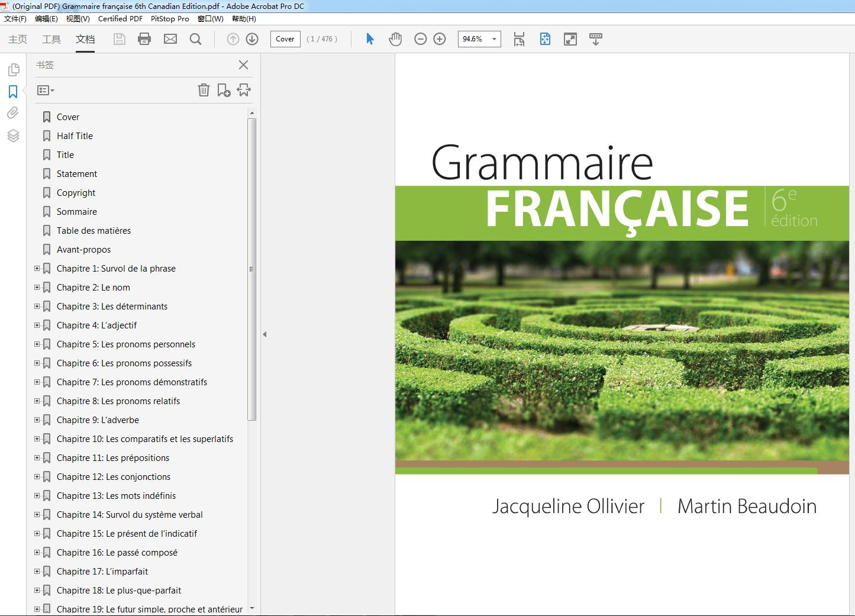
Task: Click the Read mode toolbar icon
Action: pos(596,39)
